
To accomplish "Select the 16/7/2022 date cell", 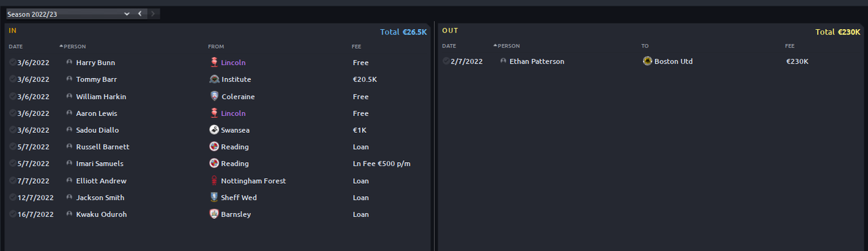I will pyautogui.click(x=35, y=214).
